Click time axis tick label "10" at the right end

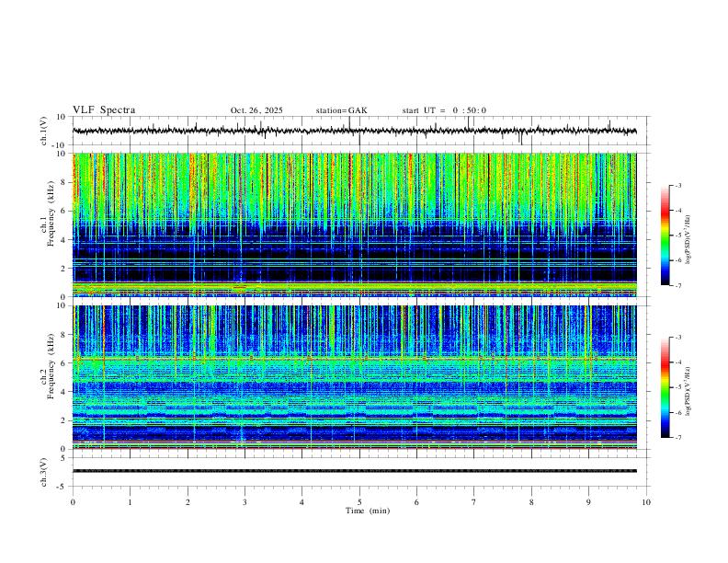pyautogui.click(x=646, y=502)
